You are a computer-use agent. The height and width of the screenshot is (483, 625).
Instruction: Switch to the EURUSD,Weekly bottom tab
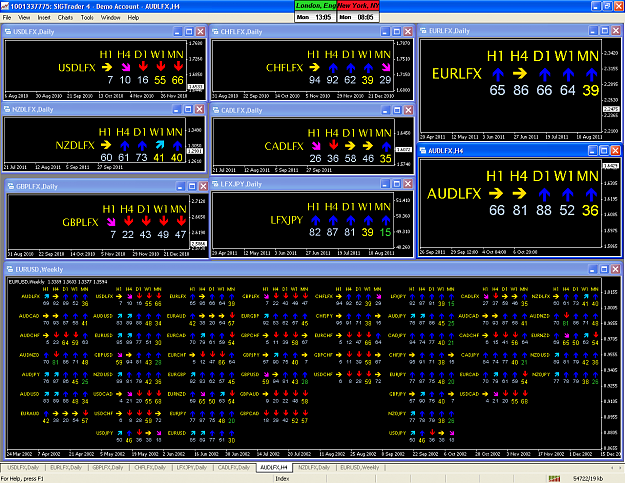point(360,467)
